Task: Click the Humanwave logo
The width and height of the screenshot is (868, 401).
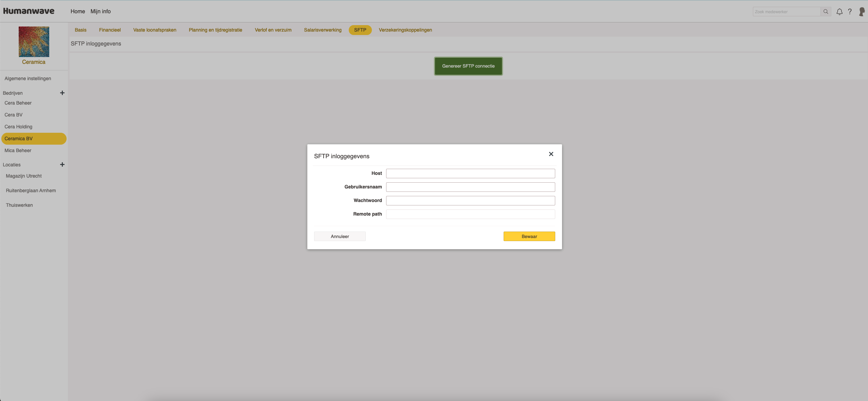Action: 29,11
